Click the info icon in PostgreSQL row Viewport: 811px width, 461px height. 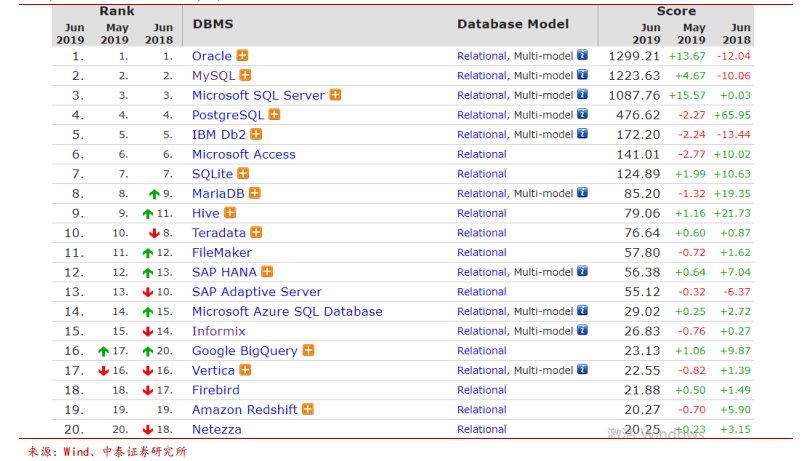click(582, 114)
